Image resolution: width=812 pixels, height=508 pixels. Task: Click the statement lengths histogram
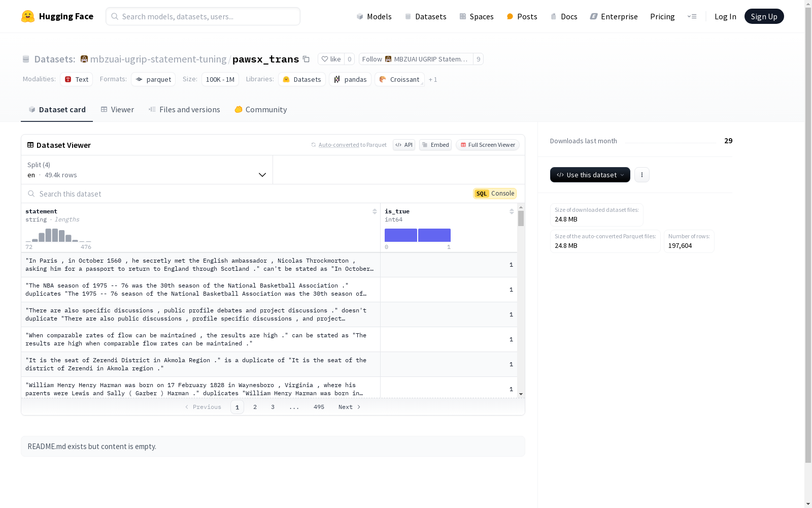point(58,235)
